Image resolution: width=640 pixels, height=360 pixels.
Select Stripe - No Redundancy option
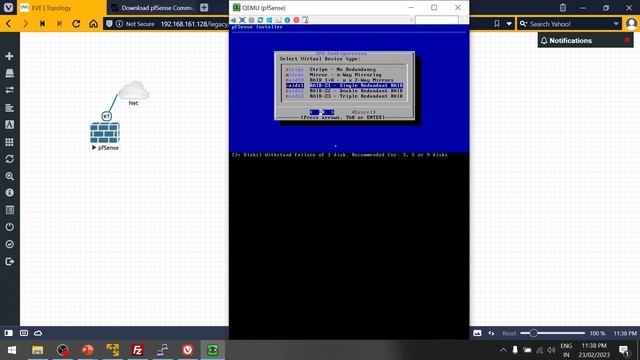click(344, 69)
